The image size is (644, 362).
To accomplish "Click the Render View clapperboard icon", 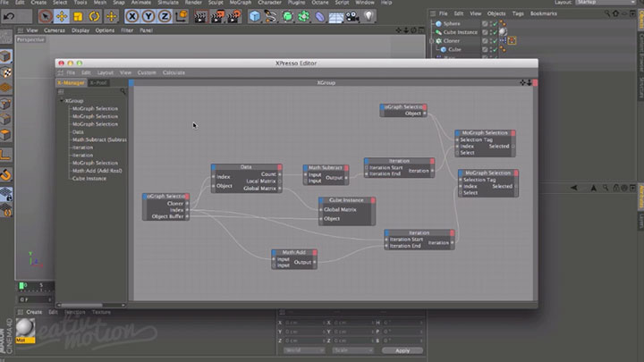I will [x=200, y=16].
